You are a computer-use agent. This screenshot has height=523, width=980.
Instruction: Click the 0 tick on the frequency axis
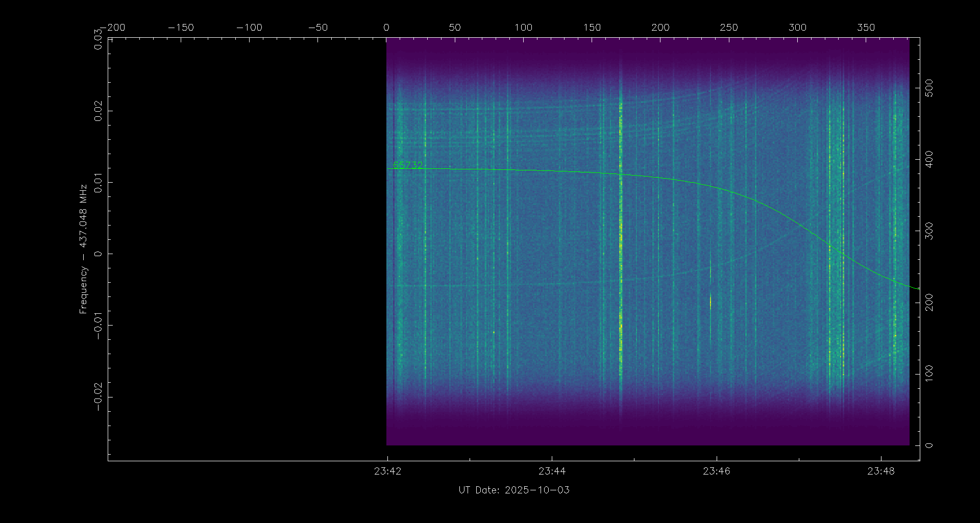pyautogui.click(x=97, y=254)
